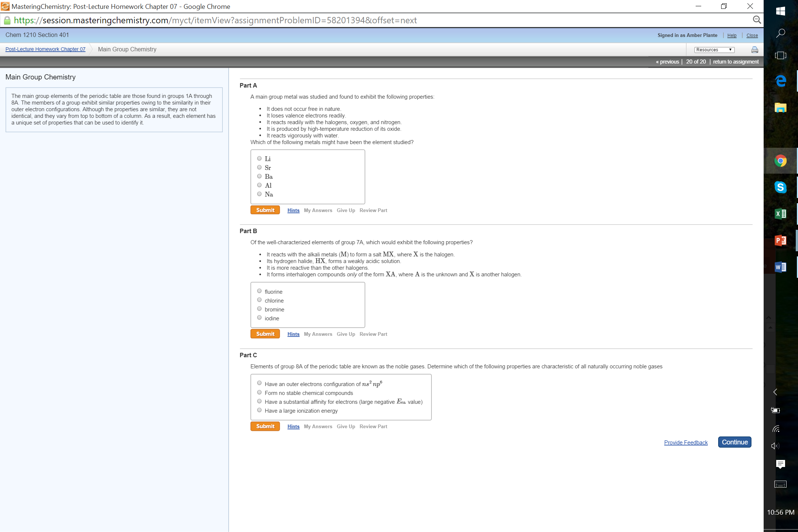Open File Explorer from the taskbar
Image resolution: width=798 pixels, height=532 pixels.
780,108
